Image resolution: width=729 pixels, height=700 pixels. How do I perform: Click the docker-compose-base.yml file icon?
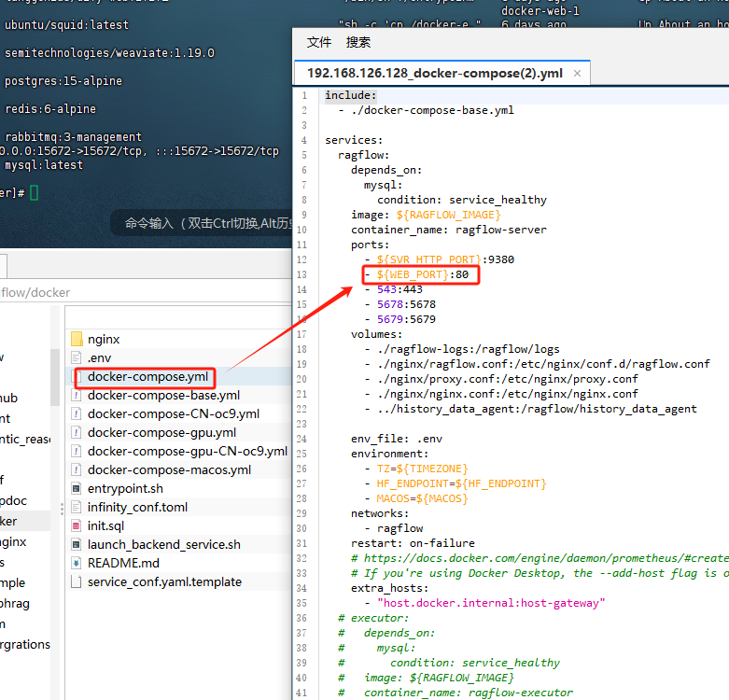pos(77,396)
